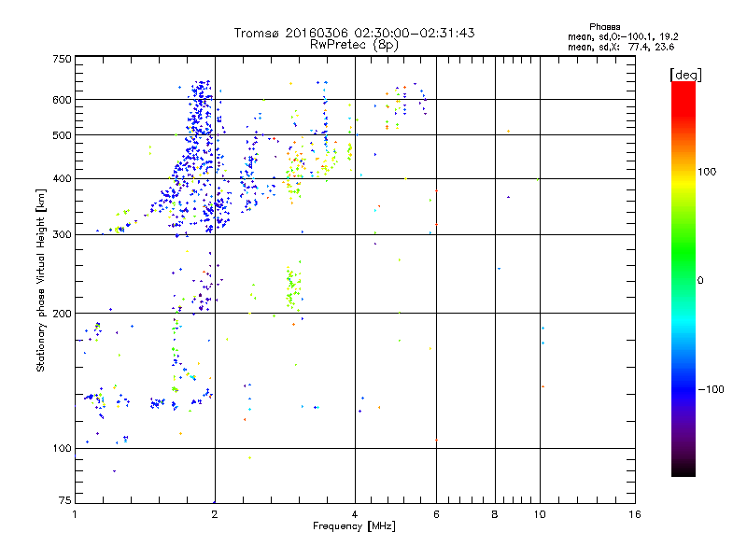Click the x-axis tick label '1'
747x560 pixels.
pos(75,514)
